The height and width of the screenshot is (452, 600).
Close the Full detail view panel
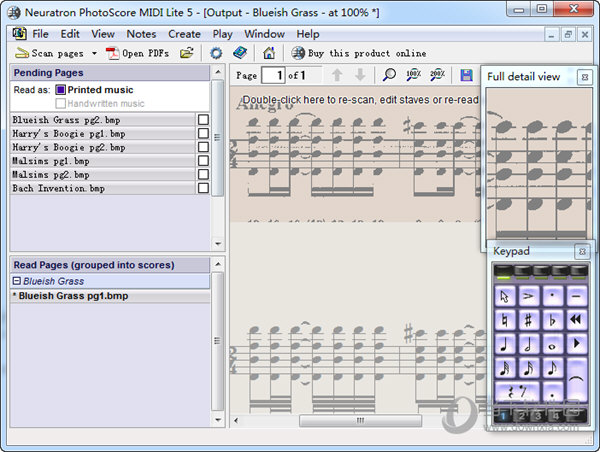(x=584, y=77)
